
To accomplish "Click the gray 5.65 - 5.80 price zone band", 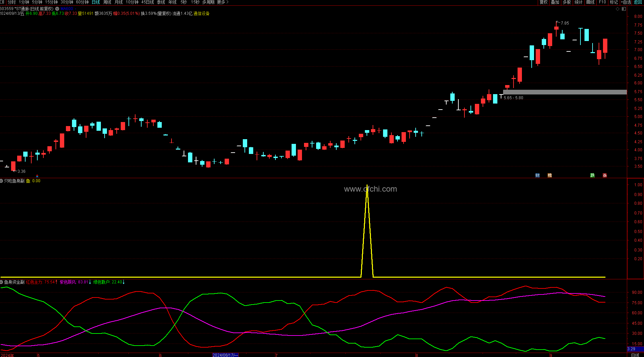I will point(565,92).
